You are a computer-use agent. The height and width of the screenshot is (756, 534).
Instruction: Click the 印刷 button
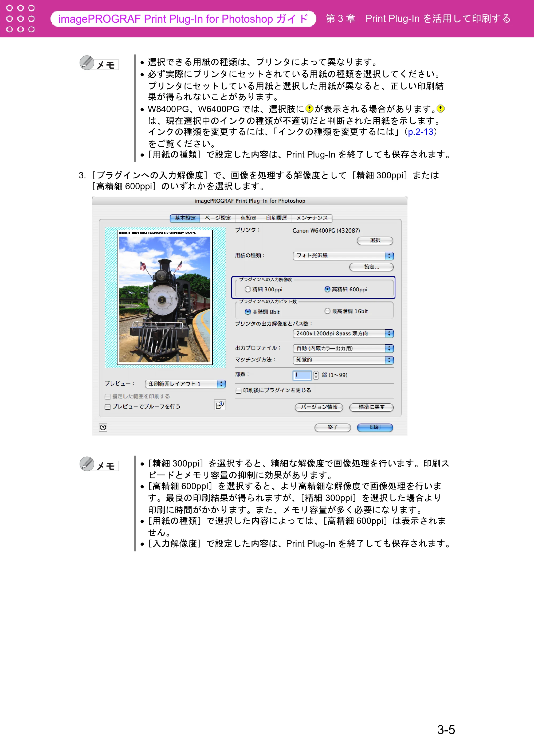[x=375, y=427]
